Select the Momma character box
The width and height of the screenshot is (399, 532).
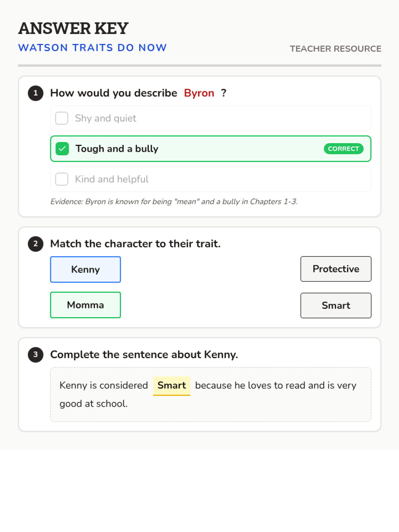pyautogui.click(x=85, y=305)
